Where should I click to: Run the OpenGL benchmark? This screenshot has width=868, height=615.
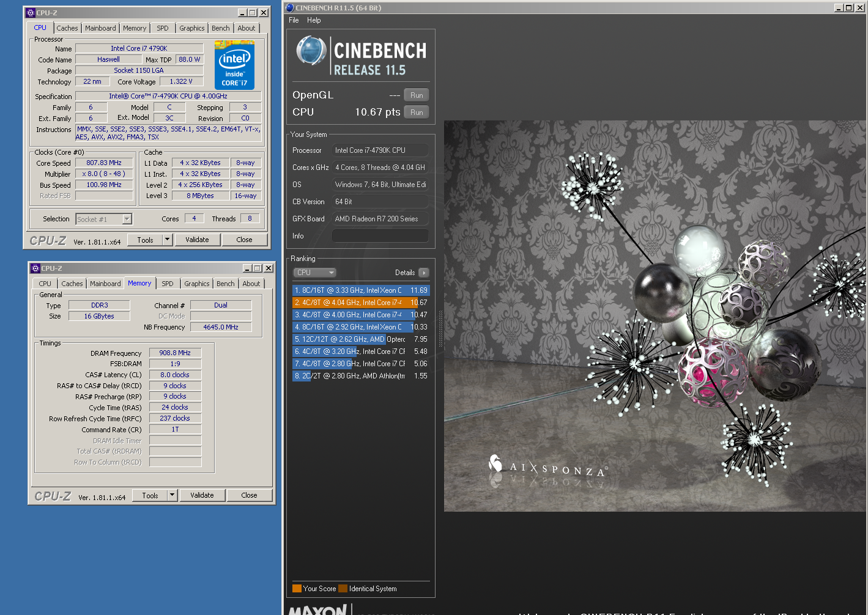(x=417, y=95)
